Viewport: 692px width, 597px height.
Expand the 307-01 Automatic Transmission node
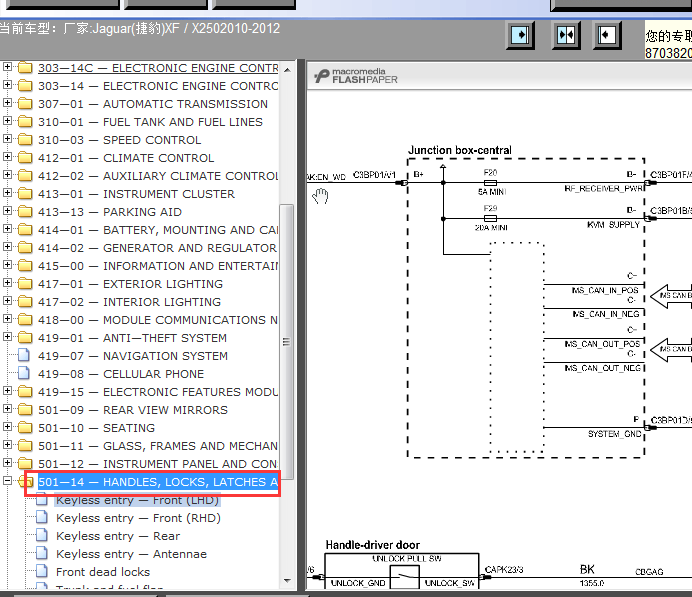pyautogui.click(x=7, y=103)
